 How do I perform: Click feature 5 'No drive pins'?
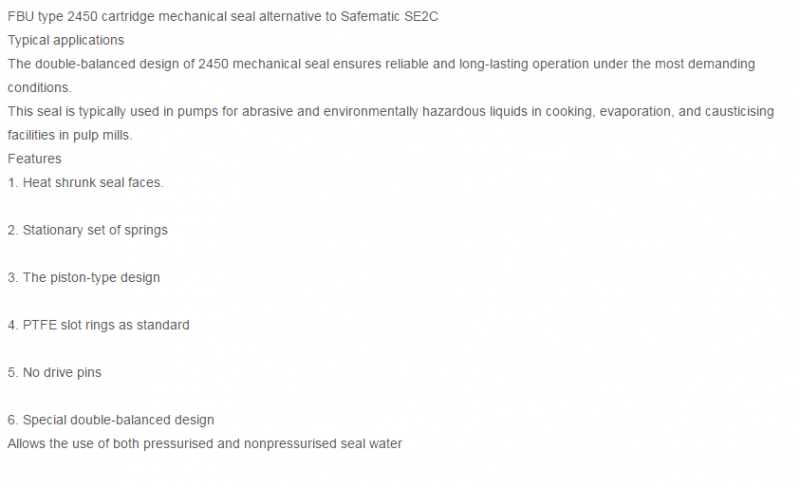[55, 373]
